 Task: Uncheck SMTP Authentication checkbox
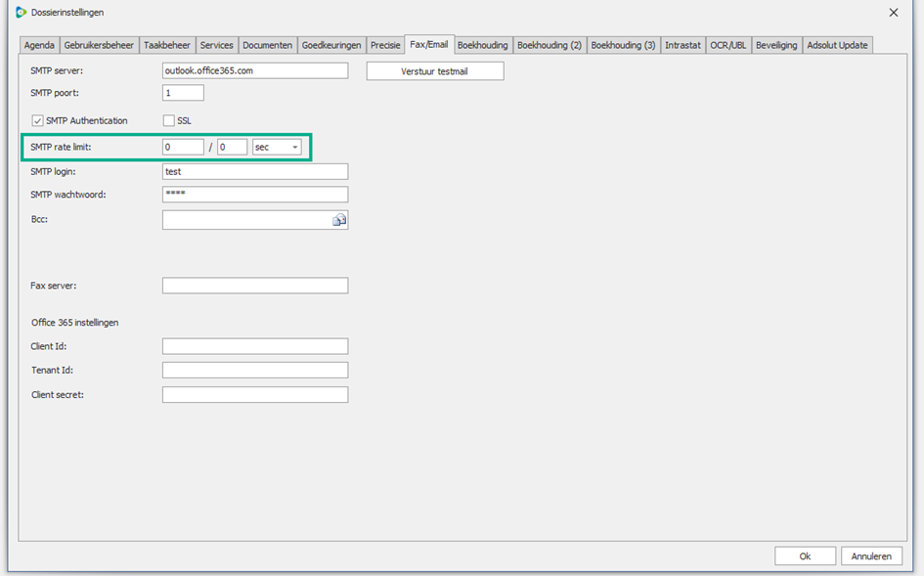click(x=38, y=121)
